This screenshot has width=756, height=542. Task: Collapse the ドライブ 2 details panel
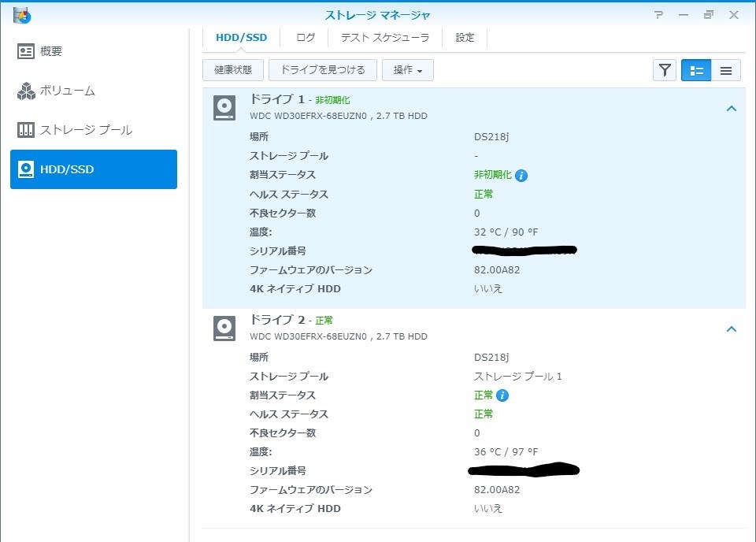click(732, 329)
